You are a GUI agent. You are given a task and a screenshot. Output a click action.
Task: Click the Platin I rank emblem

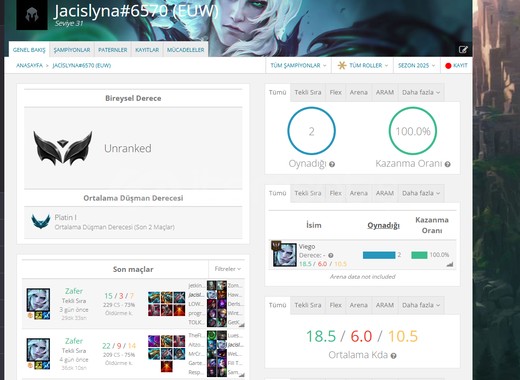41,221
